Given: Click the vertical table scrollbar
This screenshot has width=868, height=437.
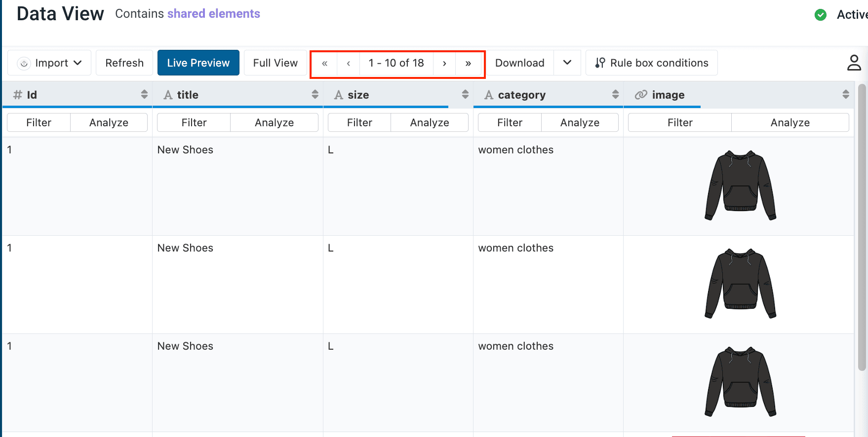Looking at the screenshot, I should (x=862, y=227).
